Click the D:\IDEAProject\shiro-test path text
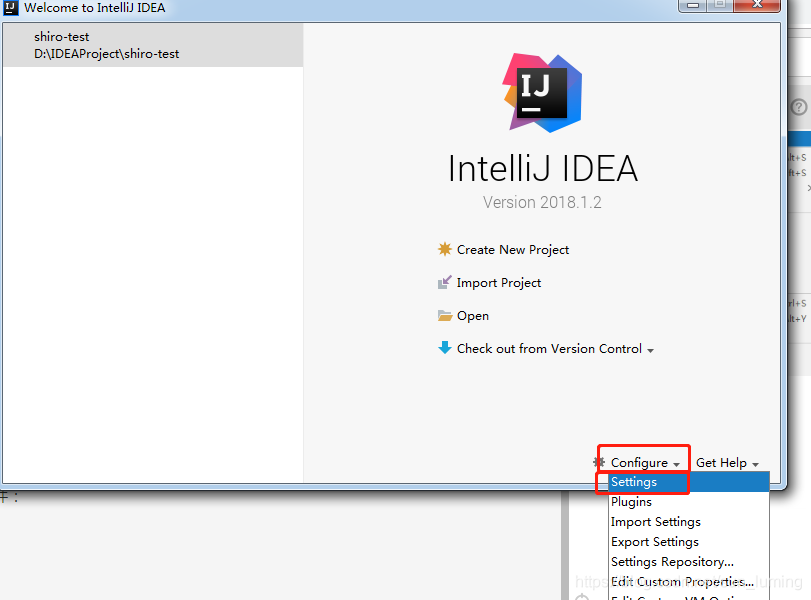This screenshot has width=811, height=600. coord(107,54)
